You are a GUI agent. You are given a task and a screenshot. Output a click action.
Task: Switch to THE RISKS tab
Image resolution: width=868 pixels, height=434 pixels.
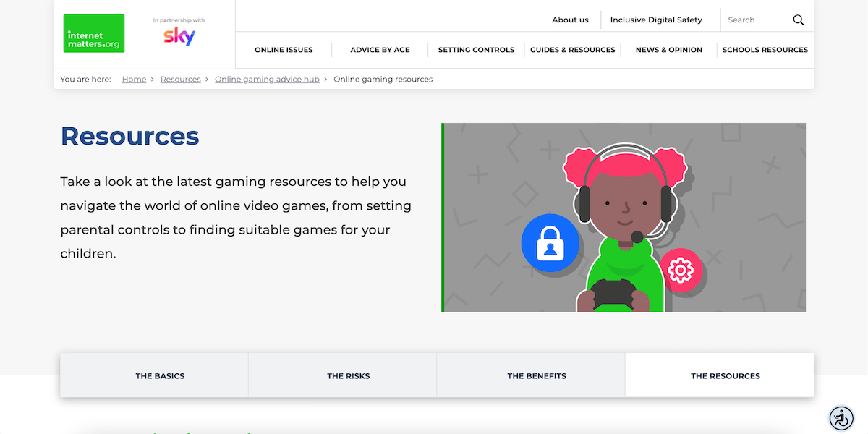(349, 375)
